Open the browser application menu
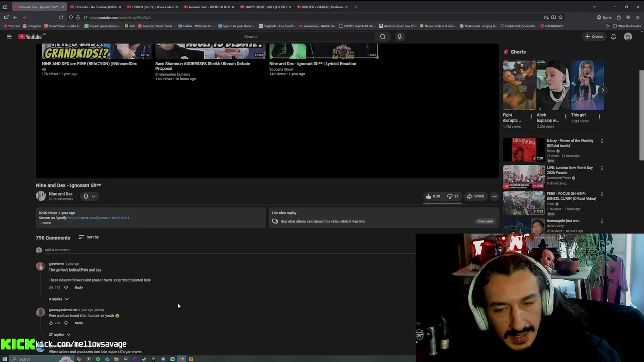 click(637, 17)
